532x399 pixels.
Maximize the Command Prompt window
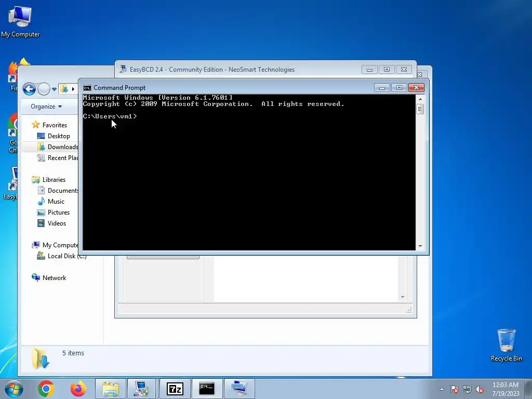pyautogui.click(x=399, y=88)
